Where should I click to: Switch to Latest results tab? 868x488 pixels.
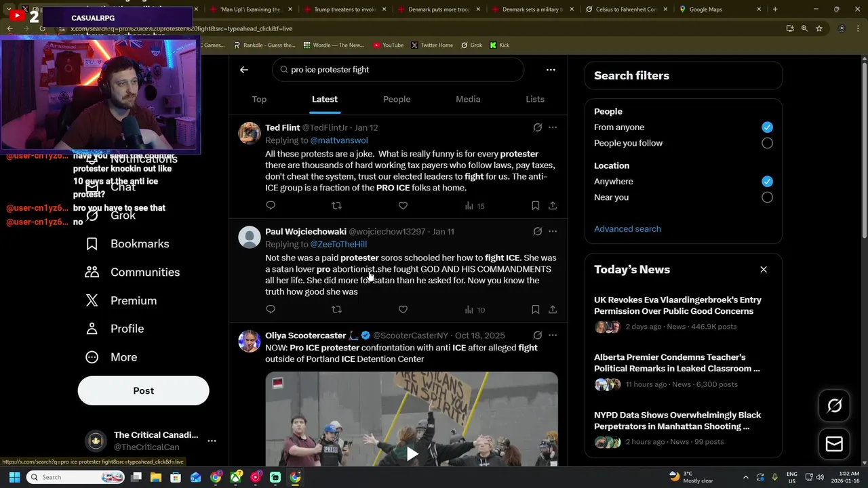[325, 99]
